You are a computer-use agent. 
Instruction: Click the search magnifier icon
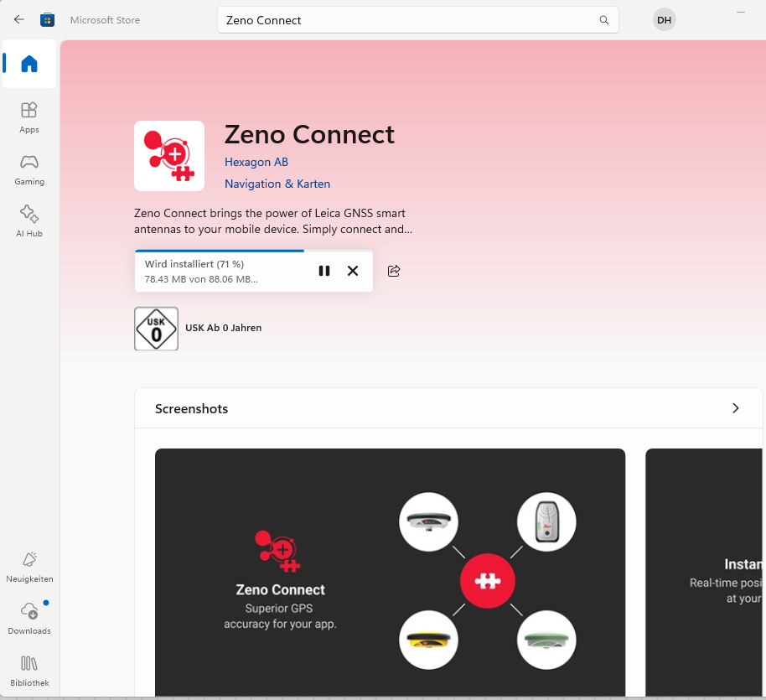(604, 20)
